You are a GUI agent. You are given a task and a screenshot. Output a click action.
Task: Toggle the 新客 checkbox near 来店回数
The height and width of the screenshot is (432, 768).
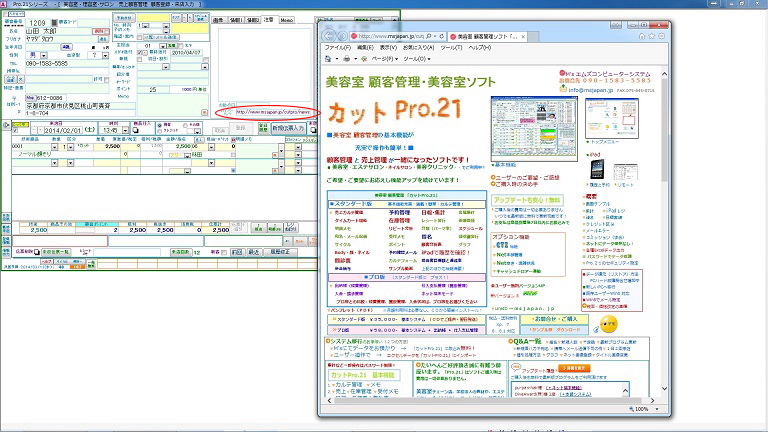pyautogui.click(x=224, y=253)
